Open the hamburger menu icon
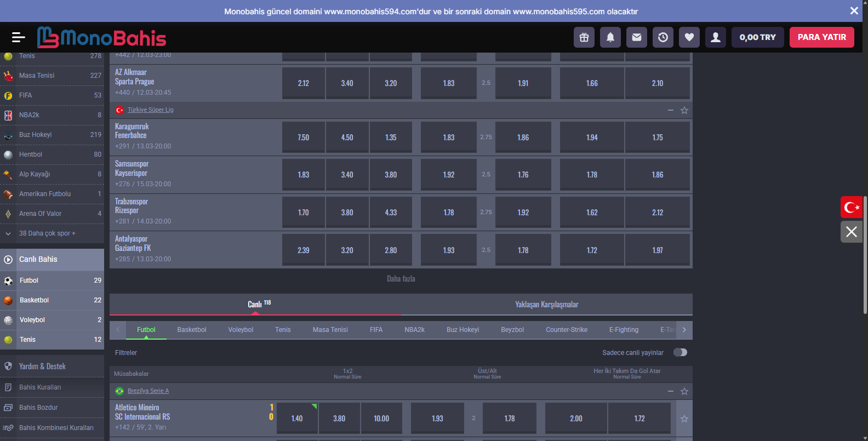This screenshot has width=868, height=441. click(18, 37)
